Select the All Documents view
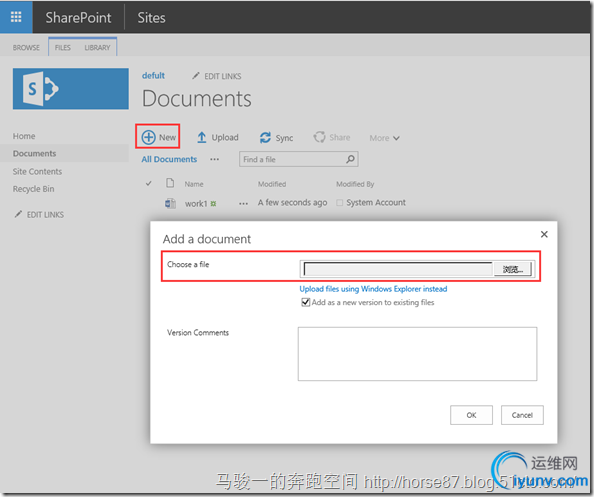The height and width of the screenshot is (497, 594). coord(169,159)
